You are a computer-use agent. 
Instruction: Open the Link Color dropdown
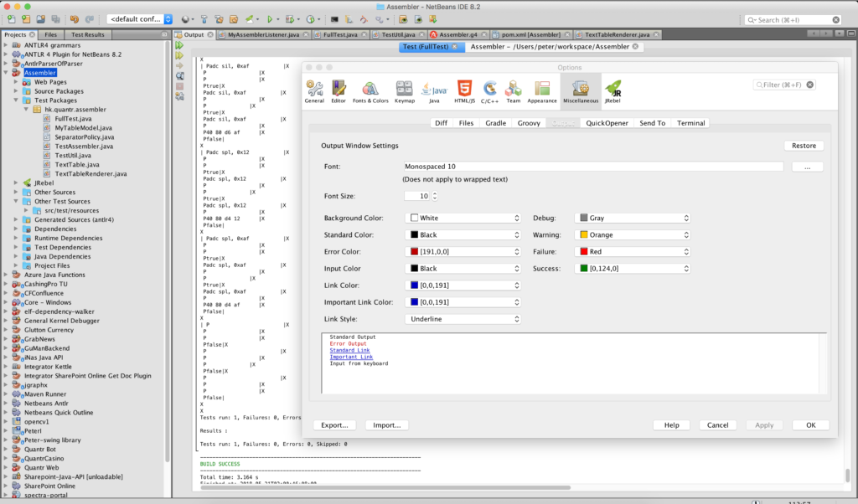tap(463, 285)
